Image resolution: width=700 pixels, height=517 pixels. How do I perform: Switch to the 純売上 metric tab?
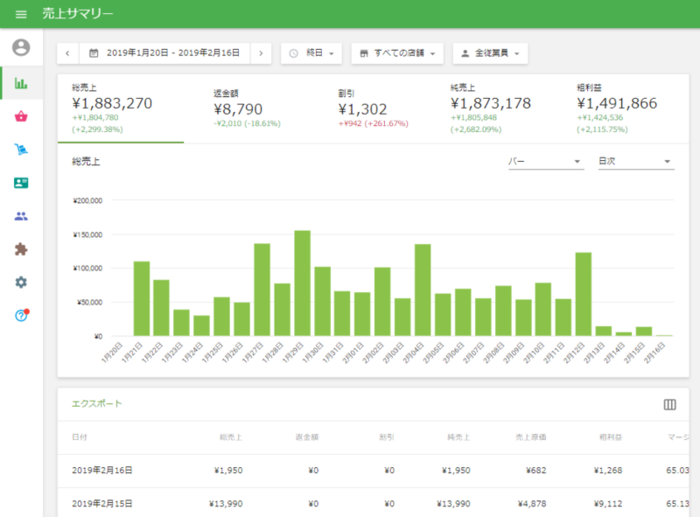(x=490, y=108)
